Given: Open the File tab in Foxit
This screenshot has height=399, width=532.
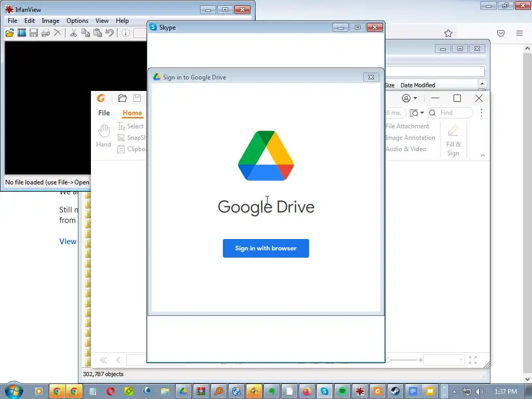Looking at the screenshot, I should tap(104, 113).
